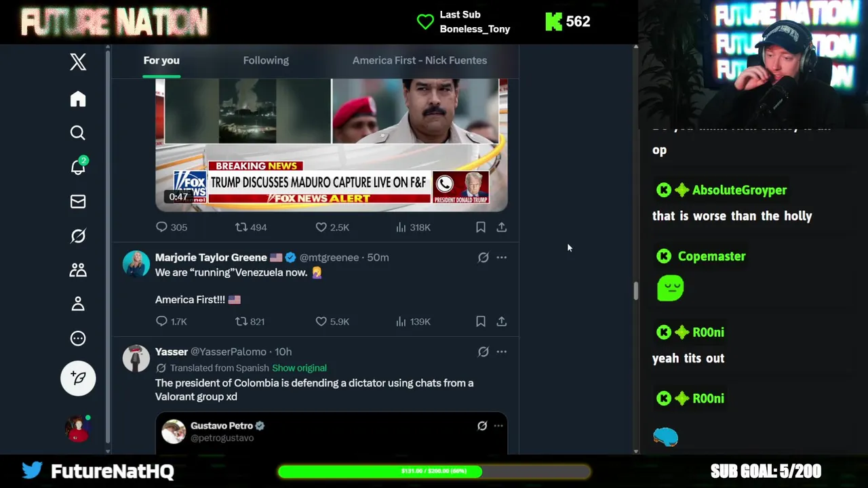The image size is (868, 488).
Task: Click Grok icon on Greene's post
Action: tap(483, 258)
